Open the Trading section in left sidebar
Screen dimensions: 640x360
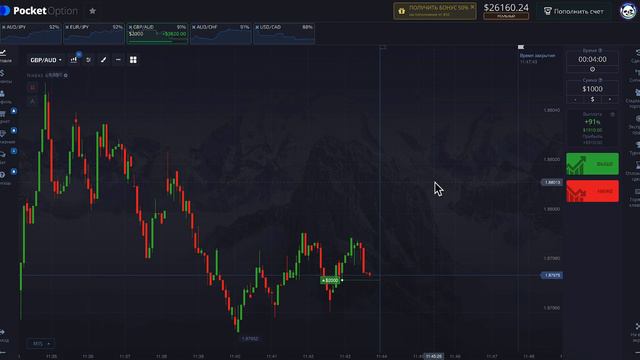tap(4, 56)
